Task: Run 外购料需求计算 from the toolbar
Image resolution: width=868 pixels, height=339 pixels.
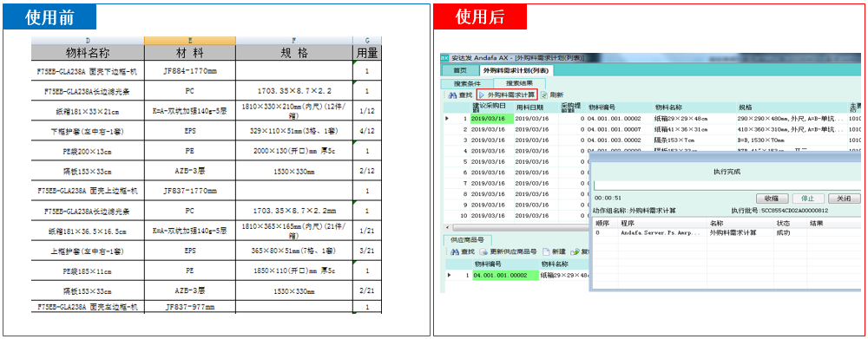Action: (x=507, y=95)
